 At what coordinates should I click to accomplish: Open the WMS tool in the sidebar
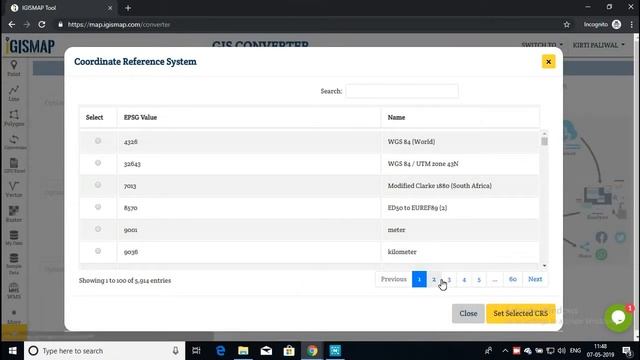[14, 291]
